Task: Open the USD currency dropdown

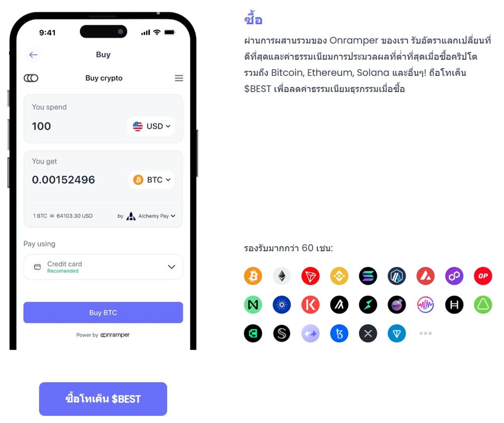Action: click(x=151, y=126)
